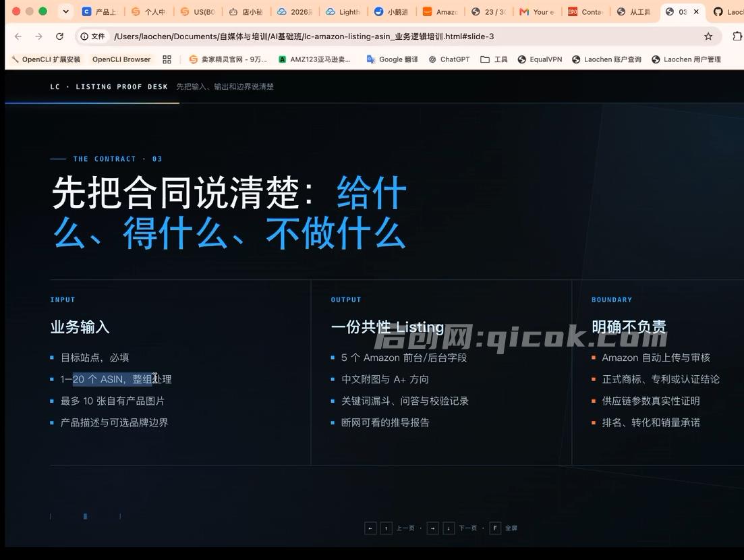Click the down arrow key button
This screenshot has height=560, width=744.
pos(449,528)
